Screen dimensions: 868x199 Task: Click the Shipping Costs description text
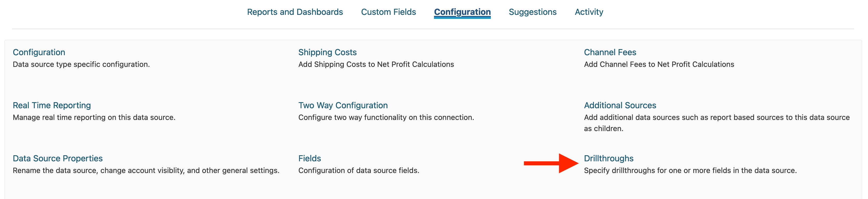pyautogui.click(x=376, y=64)
